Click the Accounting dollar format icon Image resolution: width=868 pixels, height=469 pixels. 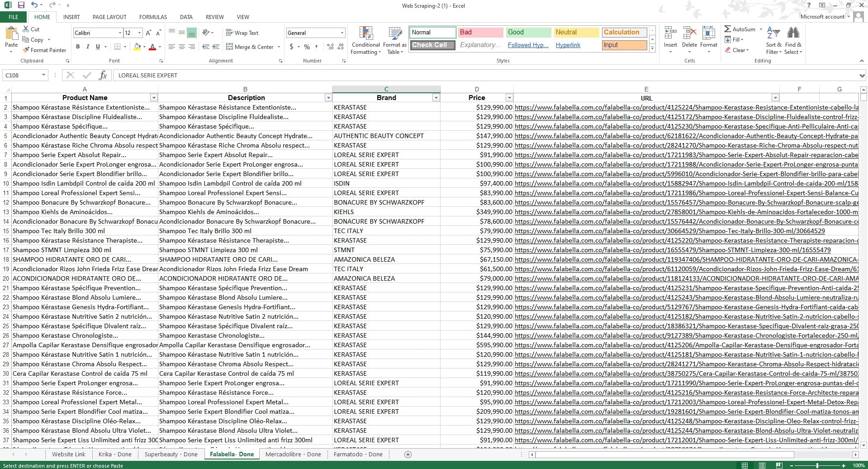click(x=292, y=47)
